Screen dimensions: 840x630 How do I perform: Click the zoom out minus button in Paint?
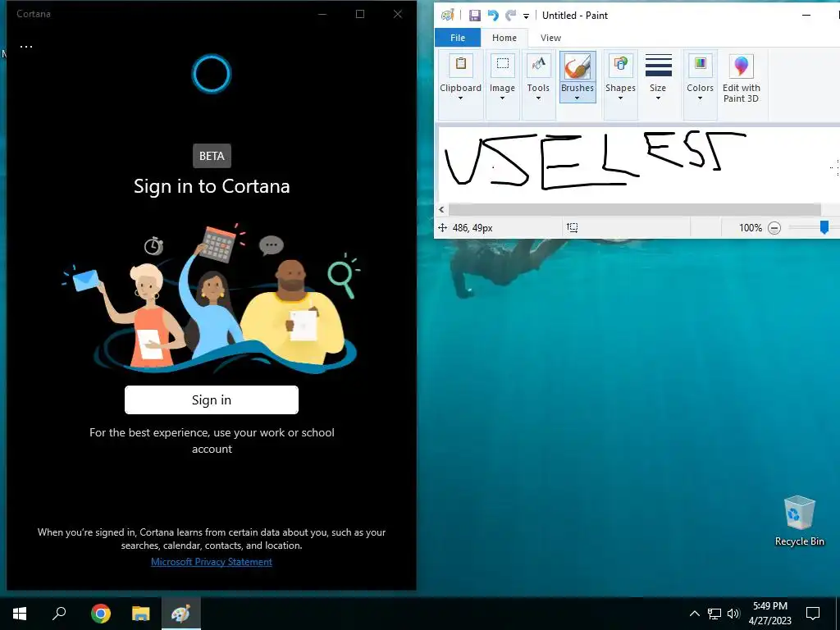(x=774, y=228)
